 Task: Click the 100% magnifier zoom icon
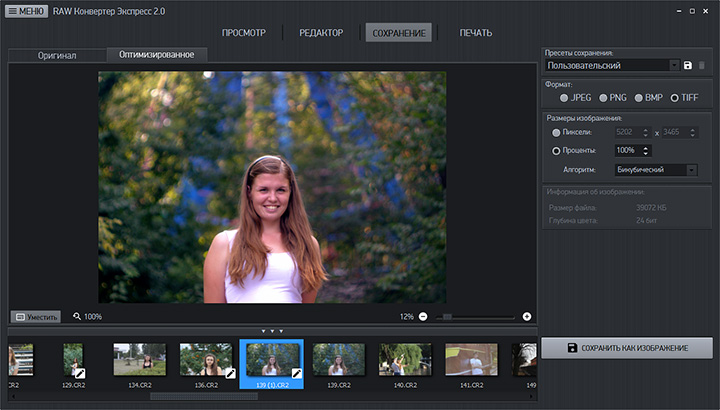(x=77, y=316)
